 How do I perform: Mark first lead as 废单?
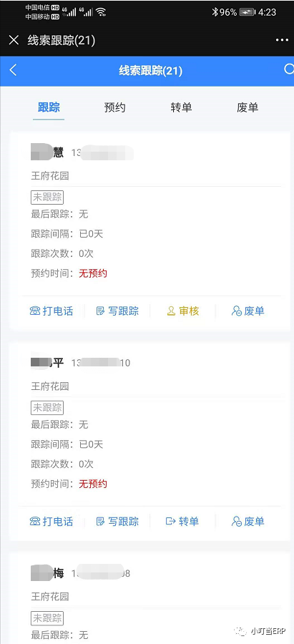click(x=248, y=311)
